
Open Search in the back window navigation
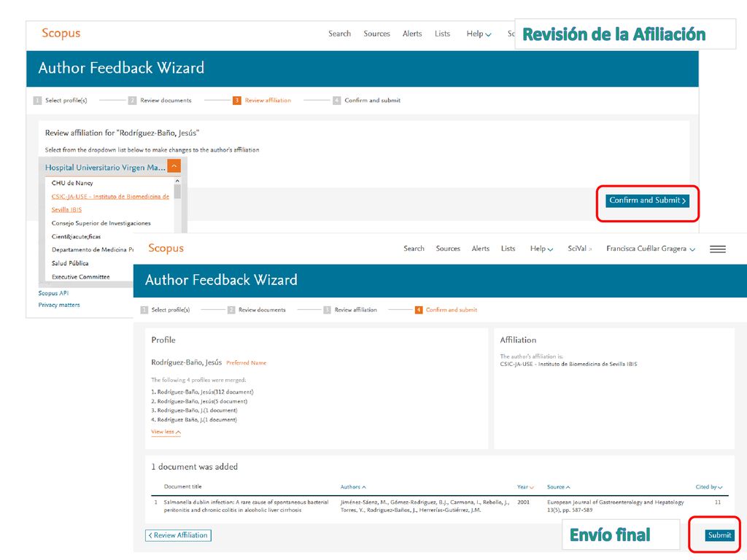(340, 34)
